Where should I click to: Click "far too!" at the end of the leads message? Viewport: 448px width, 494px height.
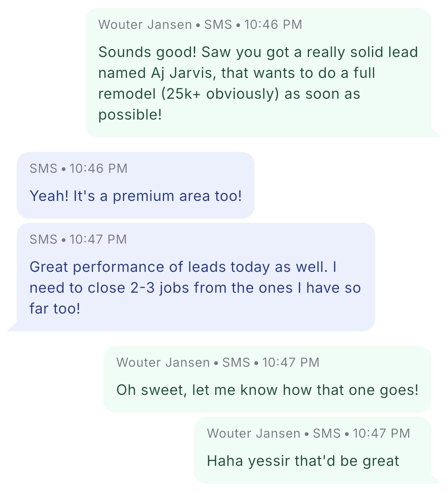click(x=55, y=309)
